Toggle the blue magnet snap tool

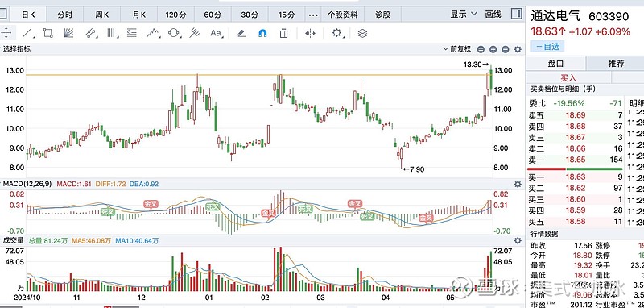[263, 33]
